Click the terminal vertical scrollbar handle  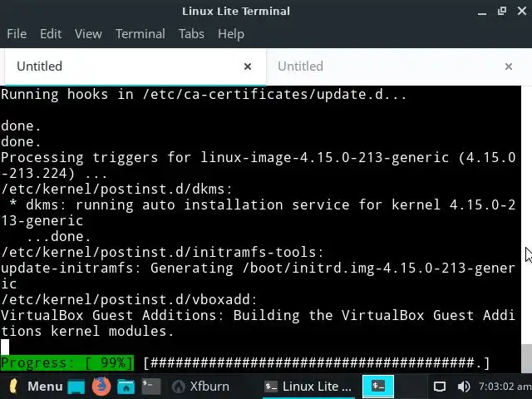click(526, 358)
